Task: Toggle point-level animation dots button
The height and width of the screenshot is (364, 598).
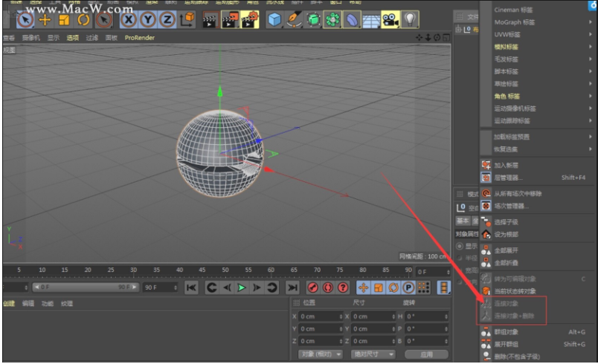Action: tap(423, 287)
